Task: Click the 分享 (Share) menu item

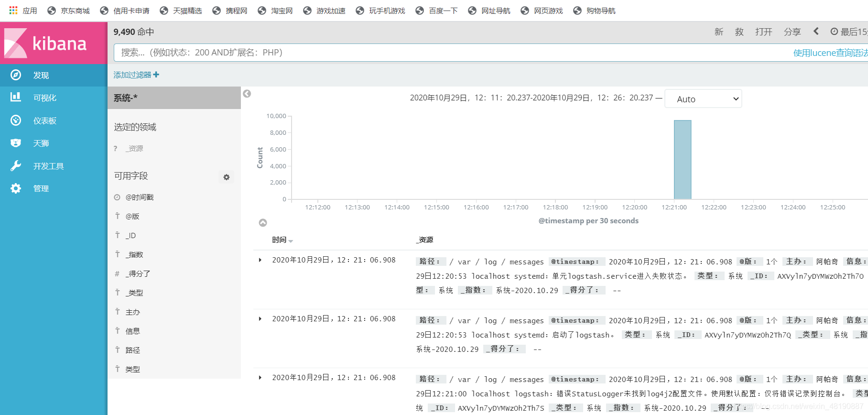Action: [792, 32]
